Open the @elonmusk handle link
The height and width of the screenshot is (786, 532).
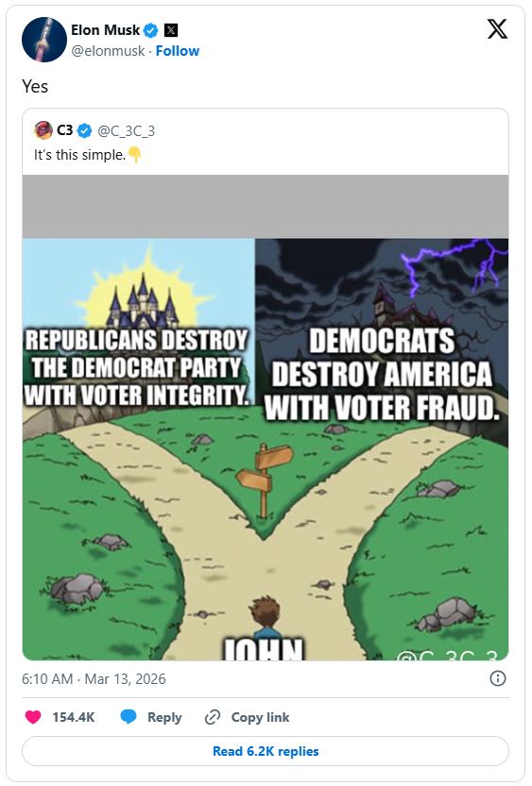coord(108,51)
